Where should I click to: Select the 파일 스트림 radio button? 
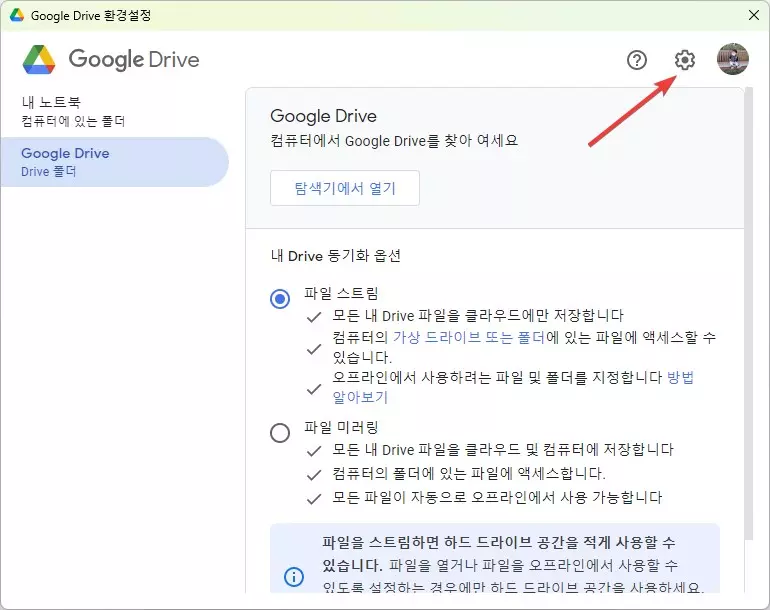(x=280, y=299)
